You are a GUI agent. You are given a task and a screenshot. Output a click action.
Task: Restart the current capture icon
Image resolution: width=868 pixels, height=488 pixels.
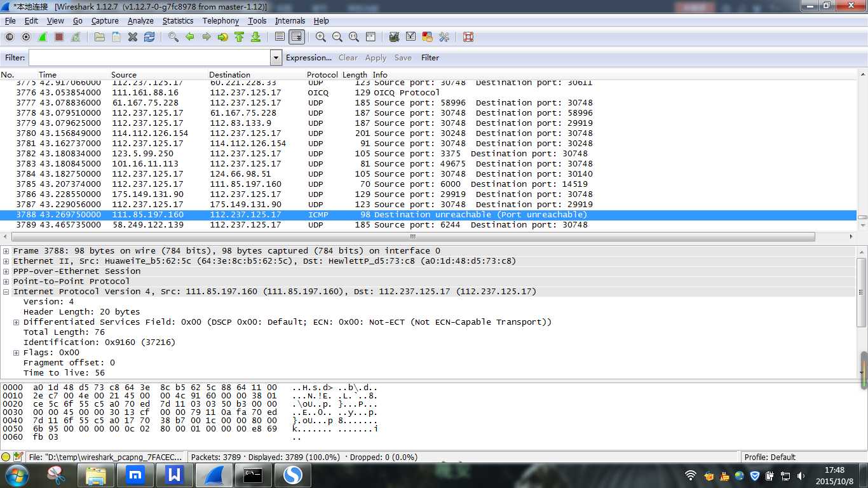76,37
